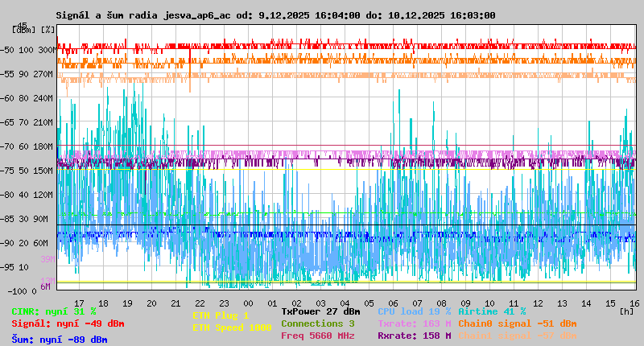Click the 300M label on the Y axis
Image resolution: width=644 pixels, height=346 pixels.
pyautogui.click(x=47, y=50)
